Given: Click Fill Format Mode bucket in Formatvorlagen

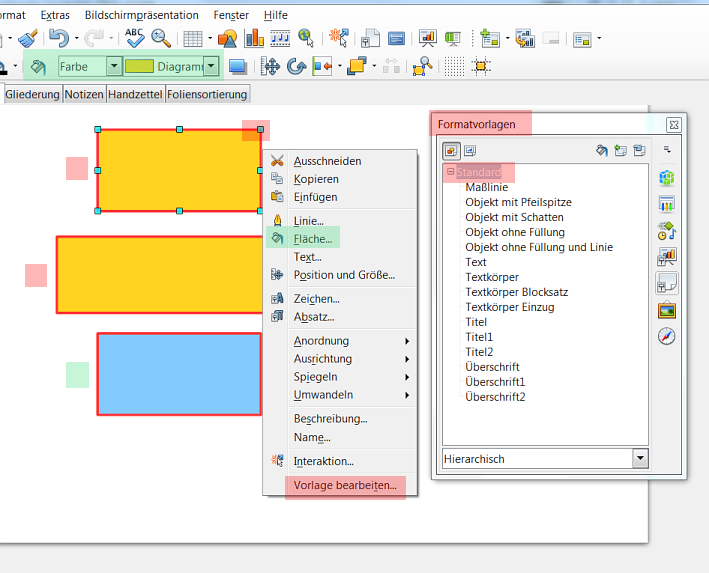Looking at the screenshot, I should [x=602, y=151].
